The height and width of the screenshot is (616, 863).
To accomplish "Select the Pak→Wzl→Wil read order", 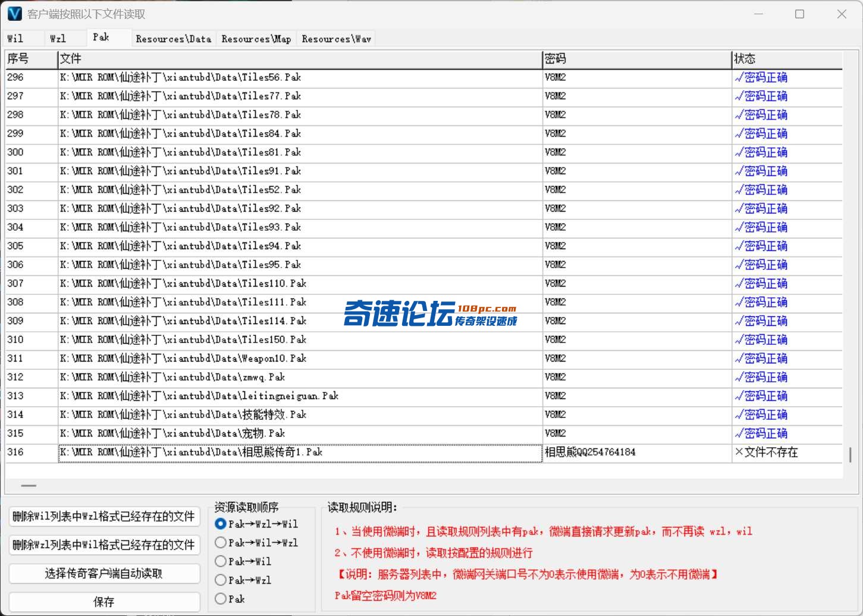I will pos(256,524).
